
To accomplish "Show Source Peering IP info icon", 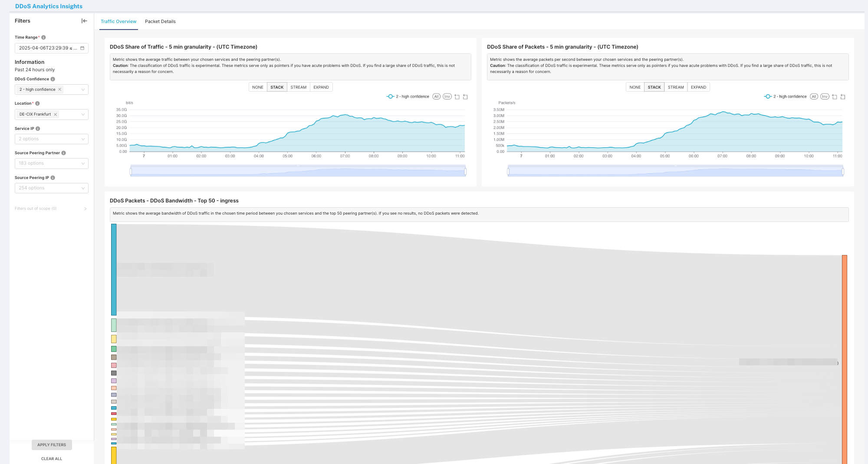I will pyautogui.click(x=53, y=178).
